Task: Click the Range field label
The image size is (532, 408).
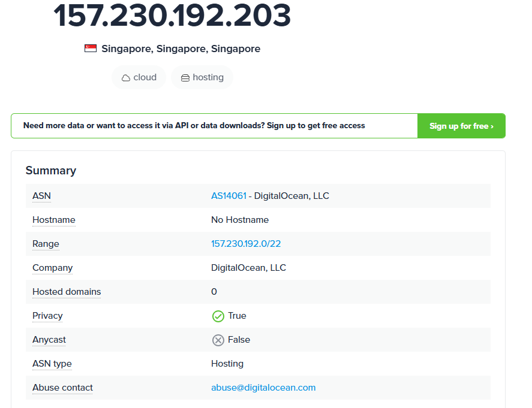Action: (x=46, y=244)
